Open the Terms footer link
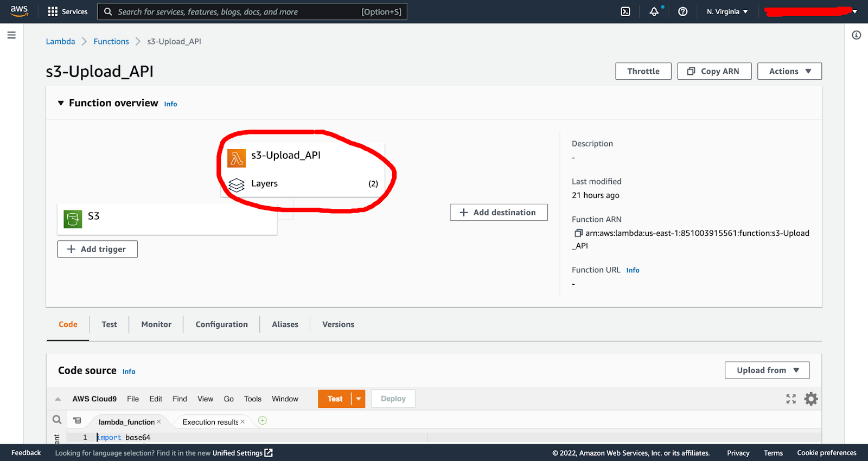868x461 pixels. pyautogui.click(x=773, y=453)
